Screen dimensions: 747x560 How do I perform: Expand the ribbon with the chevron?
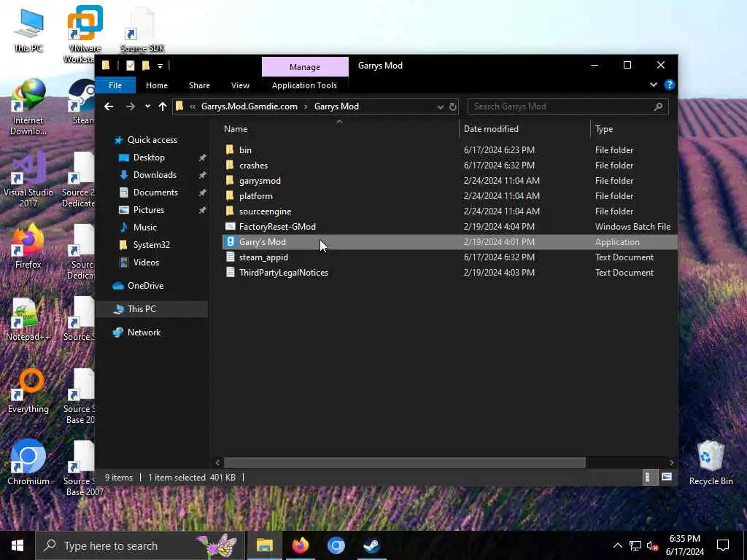click(x=654, y=85)
